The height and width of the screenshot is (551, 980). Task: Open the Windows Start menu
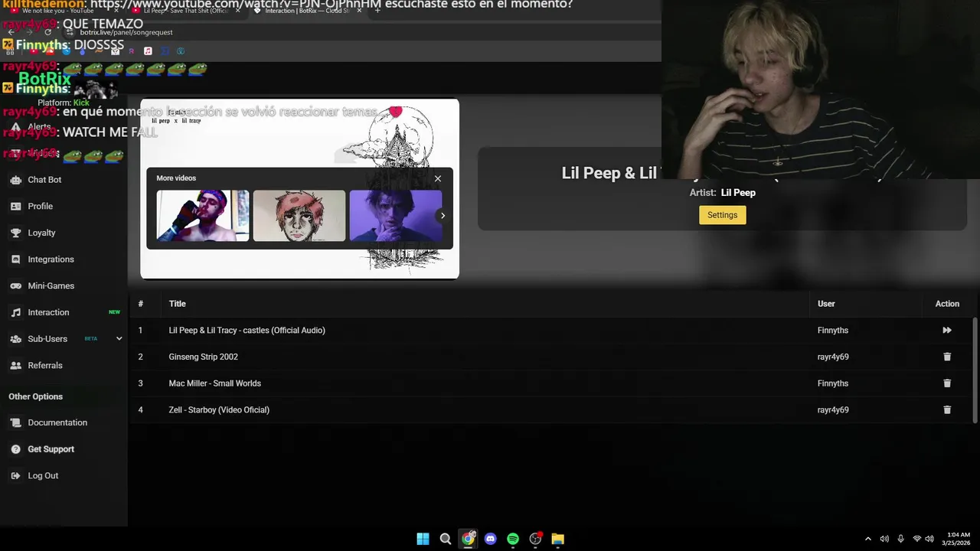[x=423, y=539]
